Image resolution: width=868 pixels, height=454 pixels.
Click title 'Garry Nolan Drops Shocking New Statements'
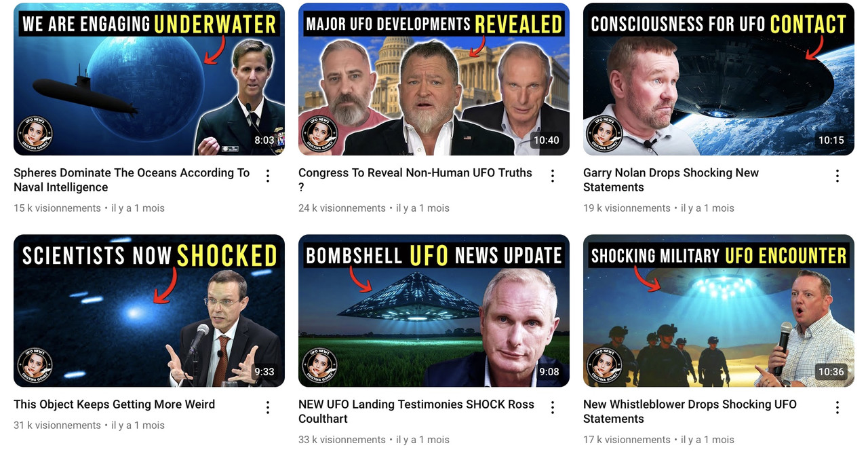pyautogui.click(x=671, y=180)
